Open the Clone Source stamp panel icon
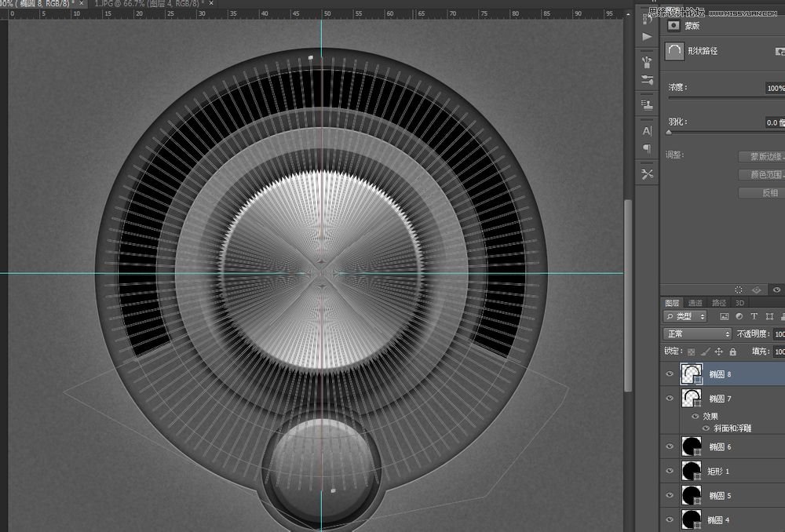Screen dimensions: 785x532 [x=647, y=104]
